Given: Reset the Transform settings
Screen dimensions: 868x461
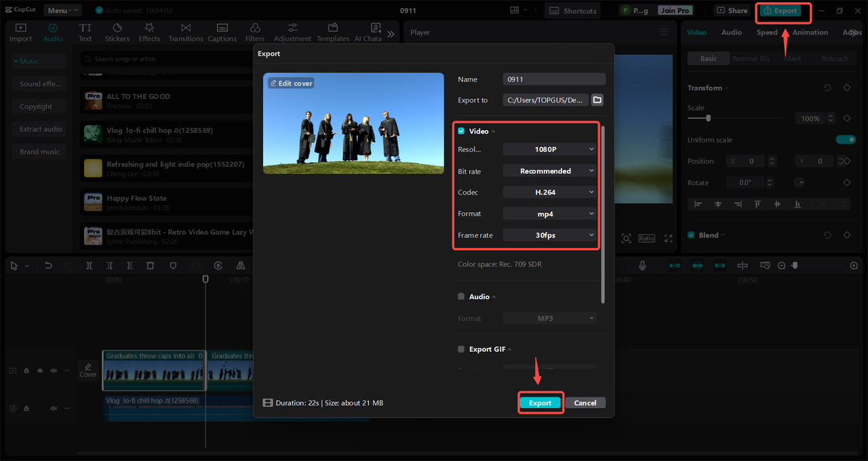Looking at the screenshot, I should pyautogui.click(x=827, y=88).
